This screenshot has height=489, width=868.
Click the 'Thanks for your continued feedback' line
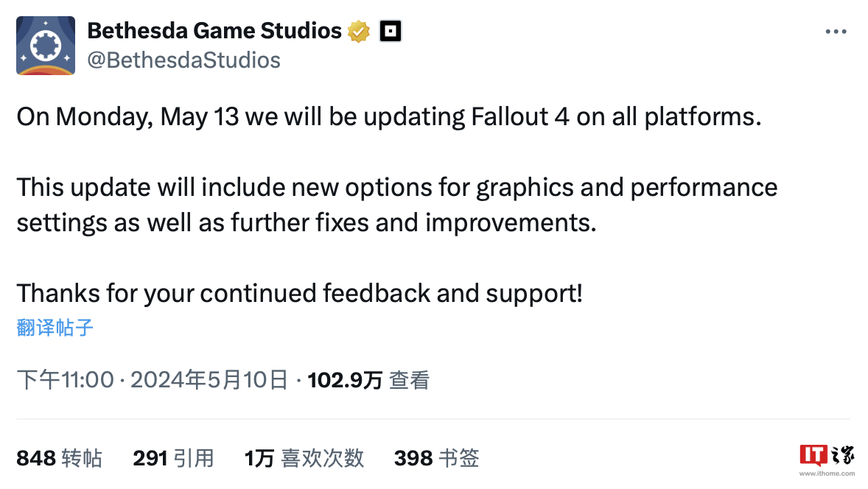[x=299, y=294]
